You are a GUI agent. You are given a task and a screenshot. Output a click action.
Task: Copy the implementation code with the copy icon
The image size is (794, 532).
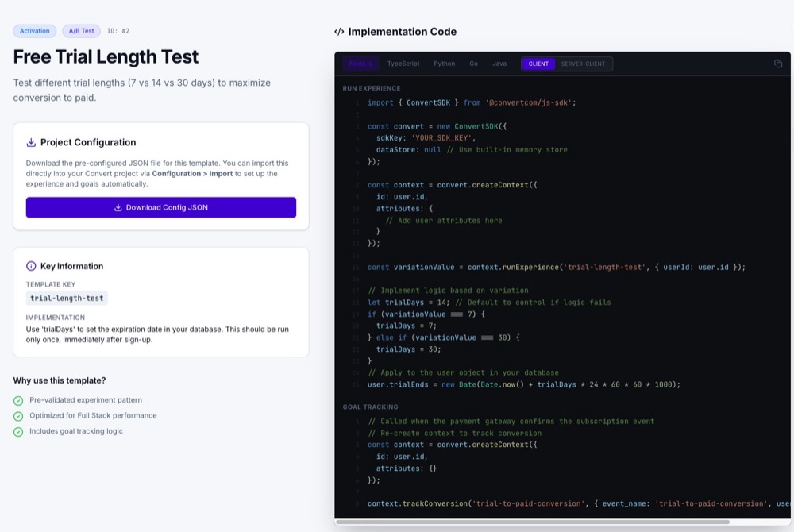[778, 64]
